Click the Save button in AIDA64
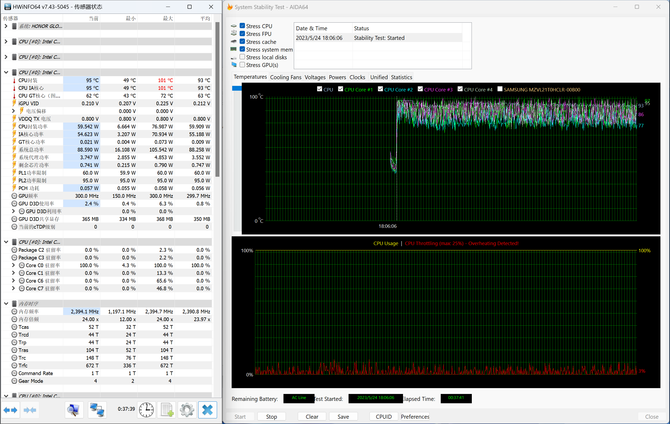Viewport: 670px width, 424px height. point(343,416)
